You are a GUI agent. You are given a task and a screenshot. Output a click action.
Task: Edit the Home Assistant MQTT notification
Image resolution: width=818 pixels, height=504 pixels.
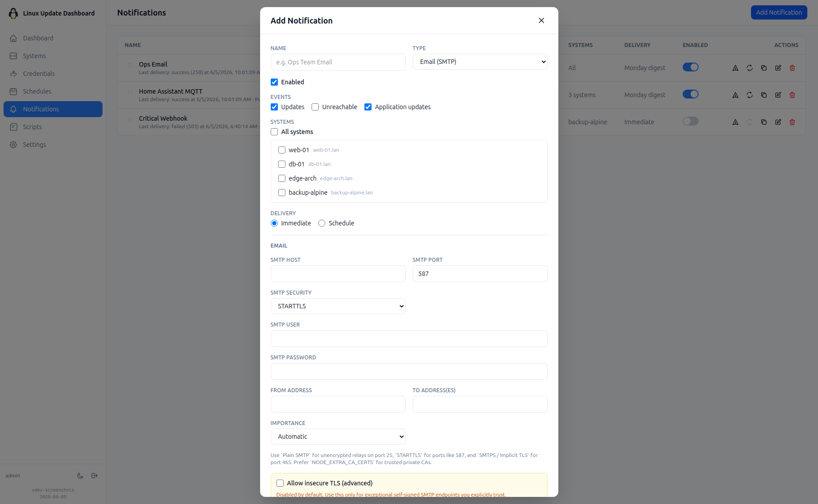(x=778, y=95)
